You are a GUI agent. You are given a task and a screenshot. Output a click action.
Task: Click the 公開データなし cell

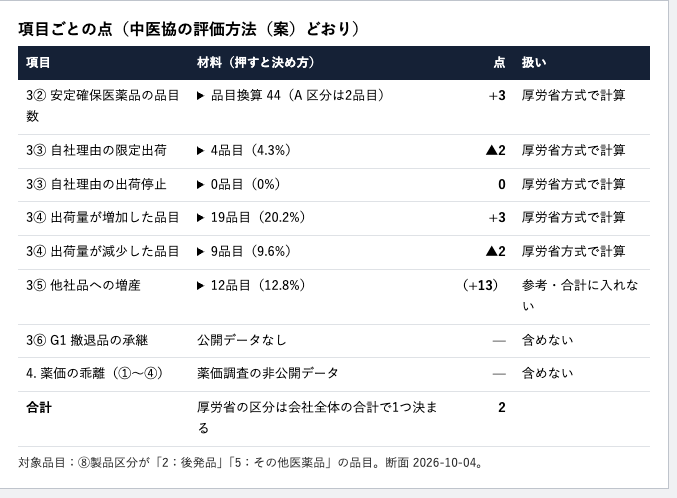[x=242, y=340]
